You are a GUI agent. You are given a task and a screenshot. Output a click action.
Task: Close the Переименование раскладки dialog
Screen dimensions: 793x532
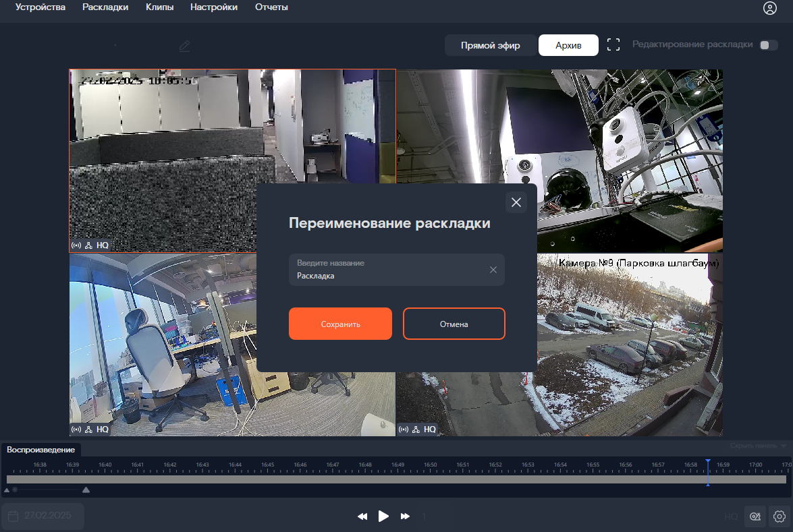point(516,202)
